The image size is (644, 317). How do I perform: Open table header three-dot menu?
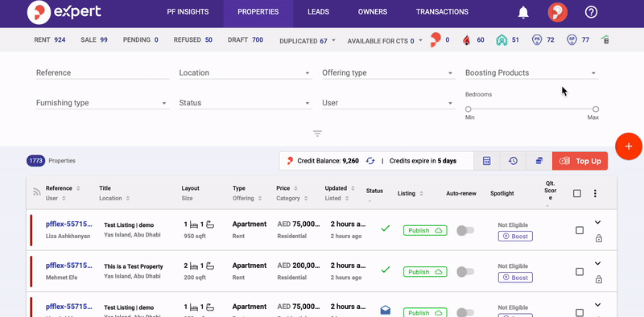point(595,193)
